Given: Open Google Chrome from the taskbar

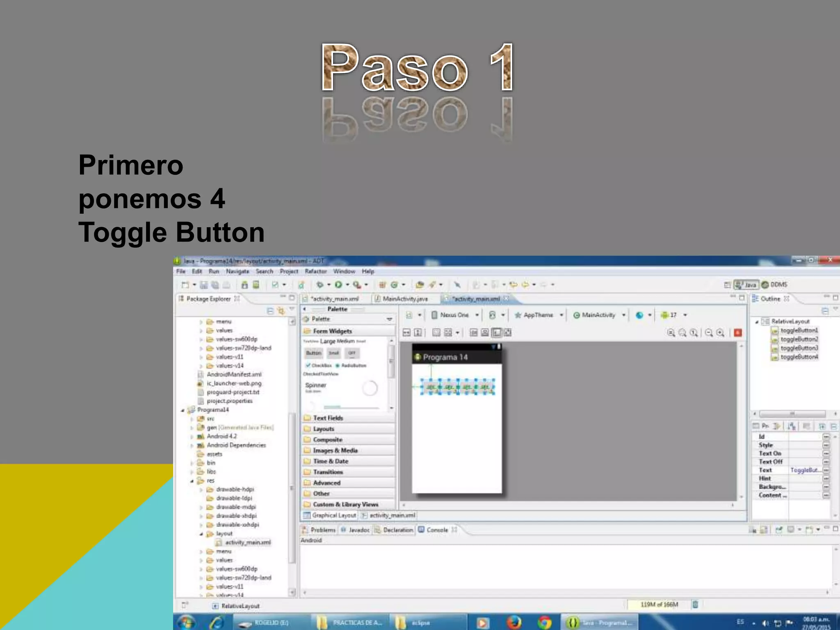Looking at the screenshot, I should tap(544, 623).
